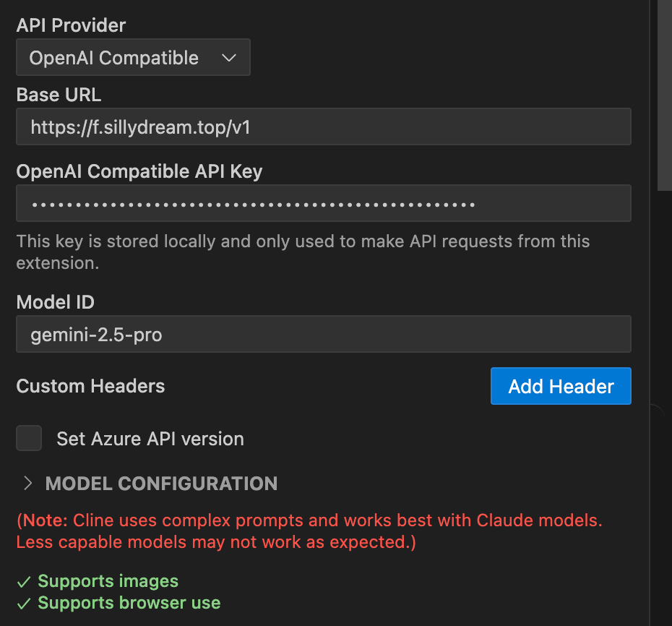Click the checkmark icon beside Supports browser use
The height and width of the screenshot is (626, 672).
coord(24,603)
